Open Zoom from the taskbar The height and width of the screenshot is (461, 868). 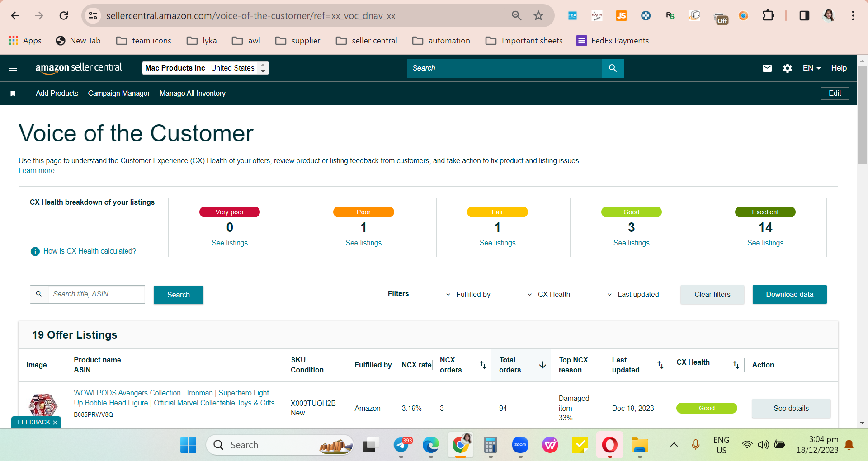click(x=520, y=445)
